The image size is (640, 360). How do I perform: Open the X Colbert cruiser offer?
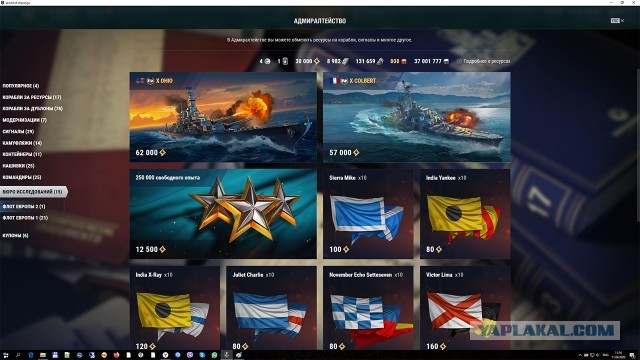tap(416, 117)
